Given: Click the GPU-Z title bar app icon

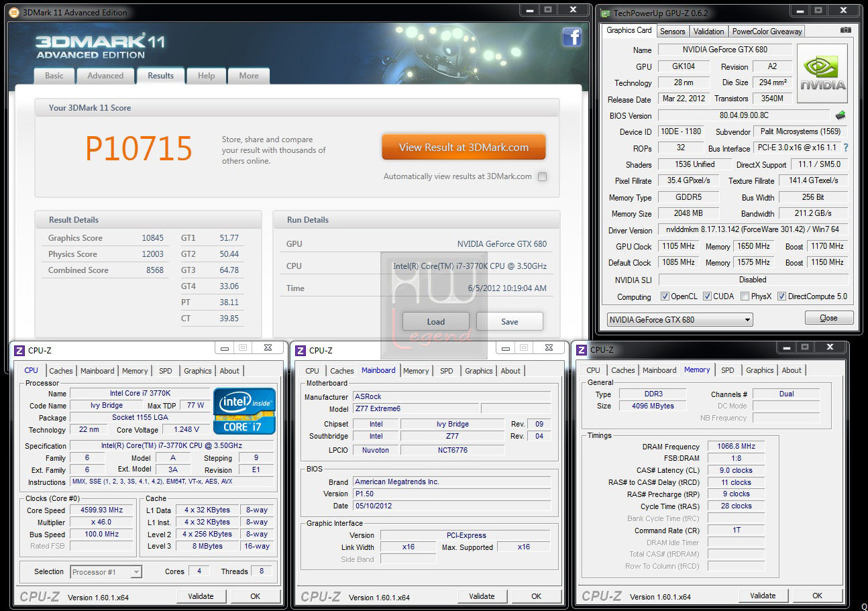Looking at the screenshot, I should coord(605,13).
